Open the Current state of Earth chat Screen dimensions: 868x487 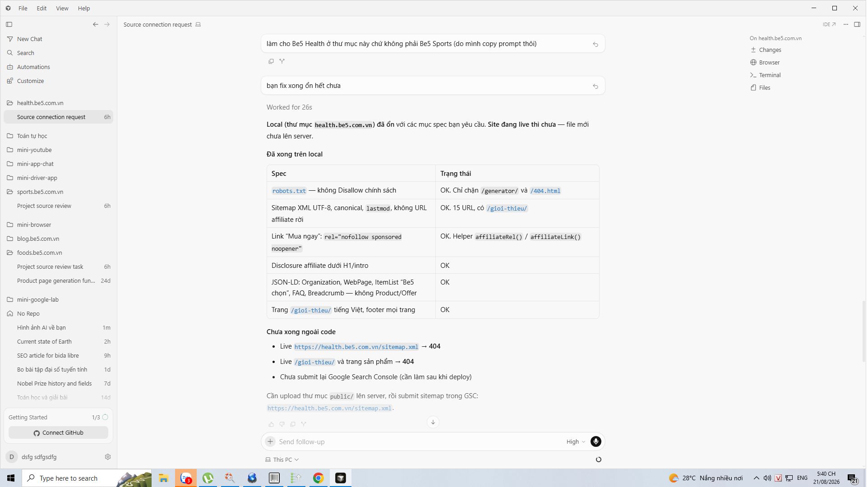58,342
